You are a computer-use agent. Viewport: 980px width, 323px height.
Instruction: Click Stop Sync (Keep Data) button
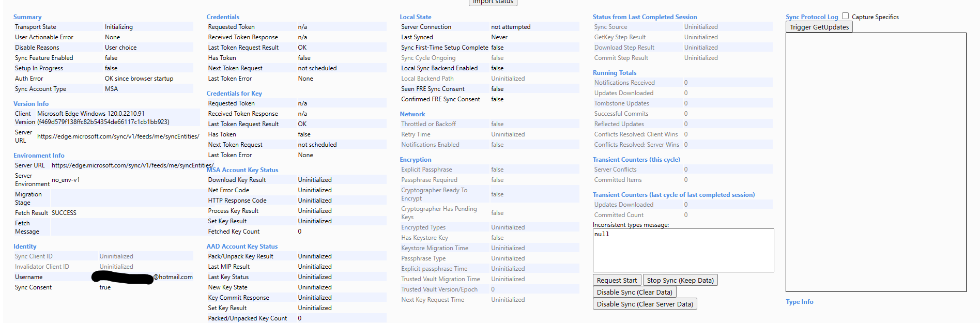[680, 280]
